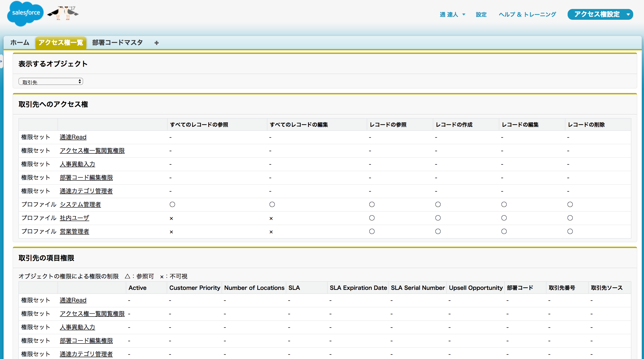The height and width of the screenshot is (359, 644).
Task: Open the システム管理者 profile link
Action: coord(80,204)
